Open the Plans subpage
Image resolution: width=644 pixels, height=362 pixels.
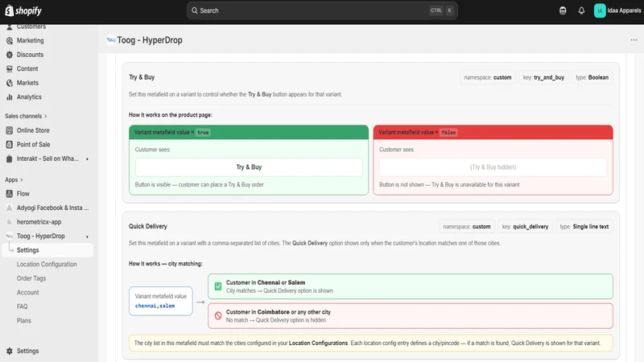click(24, 321)
